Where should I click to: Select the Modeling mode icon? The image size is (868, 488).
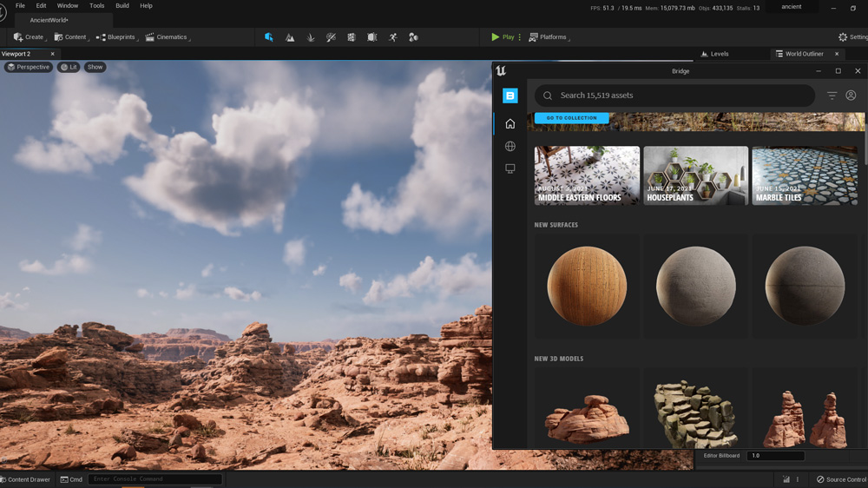point(352,37)
